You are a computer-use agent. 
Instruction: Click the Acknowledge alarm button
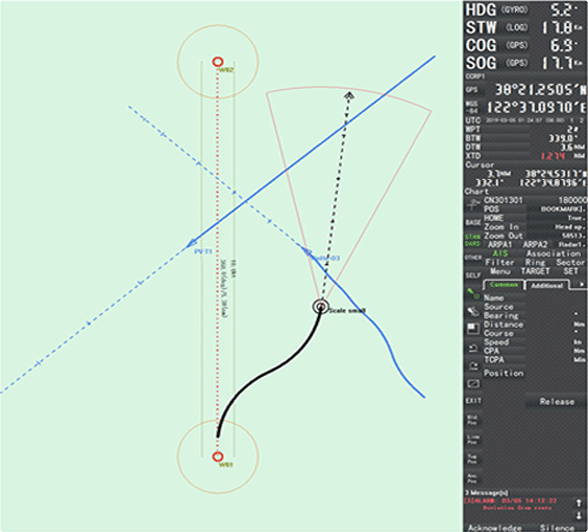click(x=495, y=528)
